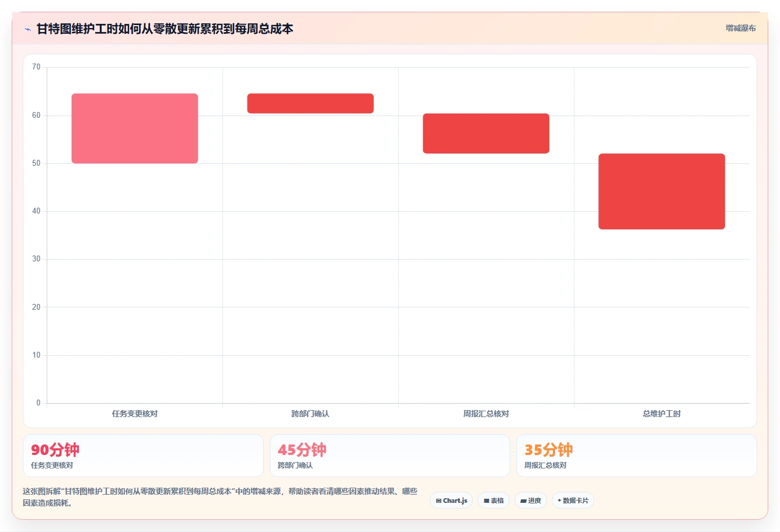
Task: Click the red 跨部门确认 waterfall bar
Action: click(x=311, y=103)
